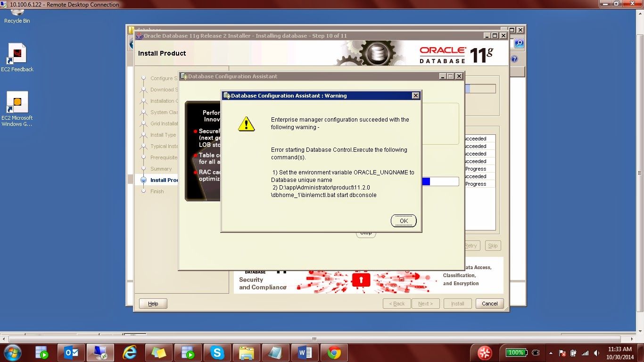Show hidden system tray icons arrow
The height and width of the screenshot is (362, 644).
[551, 353]
